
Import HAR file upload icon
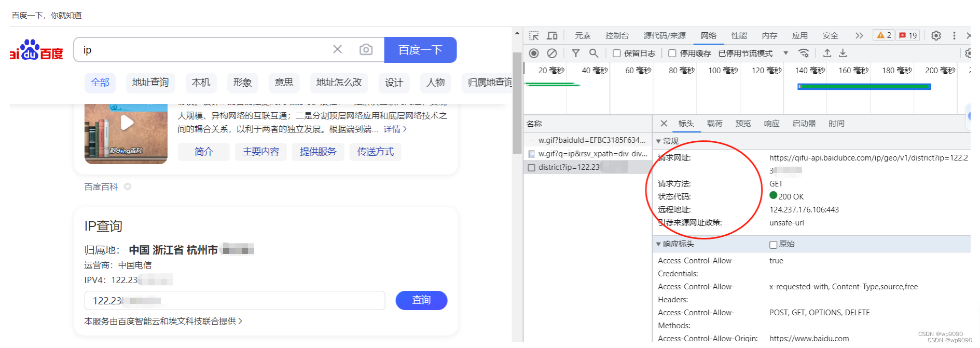point(827,53)
